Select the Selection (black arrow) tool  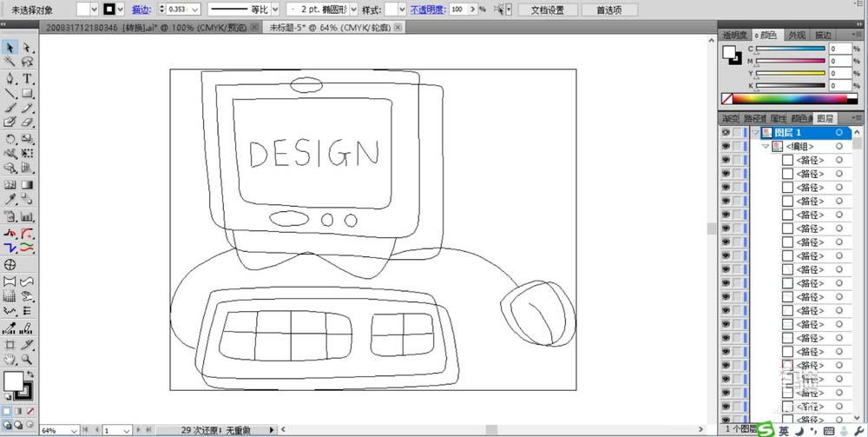pos(10,48)
